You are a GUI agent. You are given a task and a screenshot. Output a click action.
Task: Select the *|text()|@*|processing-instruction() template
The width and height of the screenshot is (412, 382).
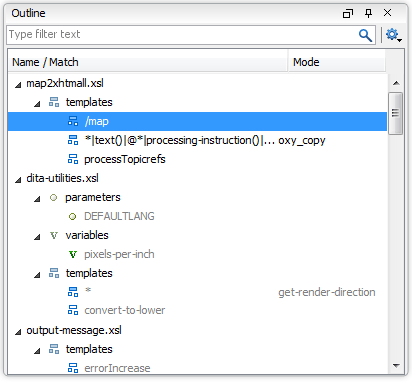[x=180, y=140]
